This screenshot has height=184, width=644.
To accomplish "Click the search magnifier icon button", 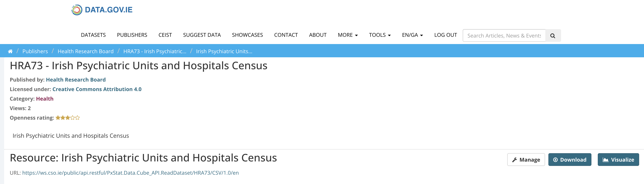I will click(x=553, y=36).
